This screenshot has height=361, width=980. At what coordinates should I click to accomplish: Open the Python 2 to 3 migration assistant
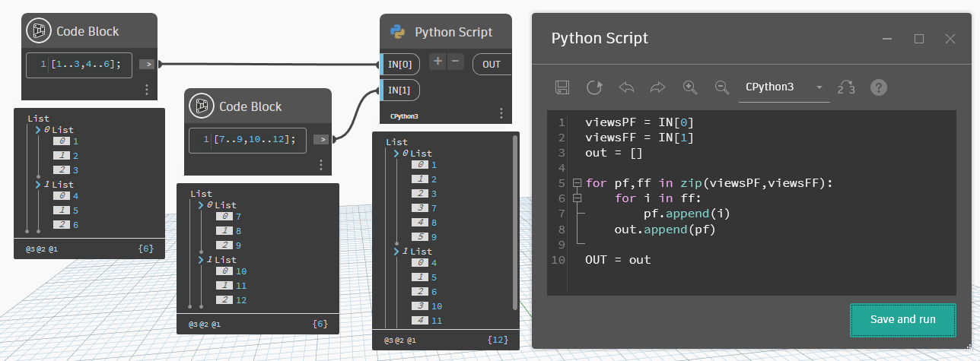846,87
